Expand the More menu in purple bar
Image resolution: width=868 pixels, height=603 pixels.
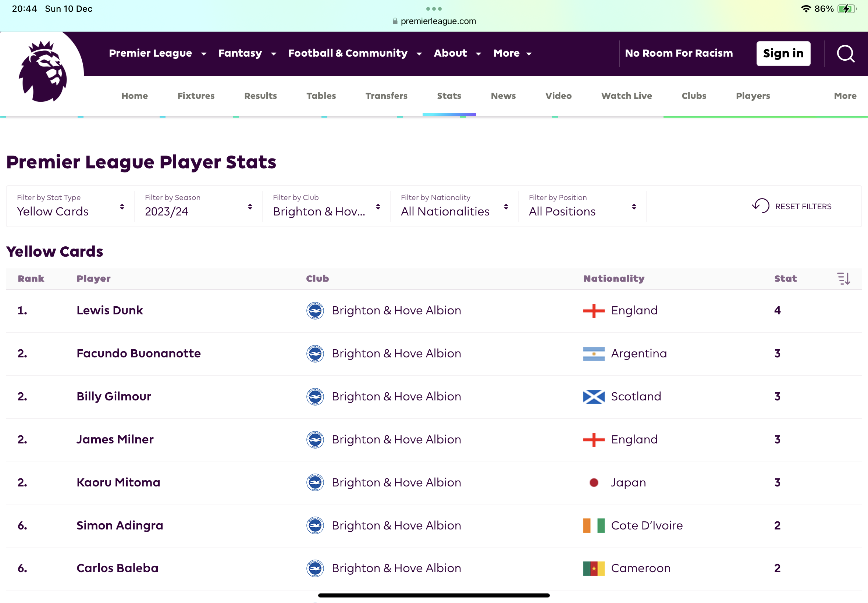512,53
